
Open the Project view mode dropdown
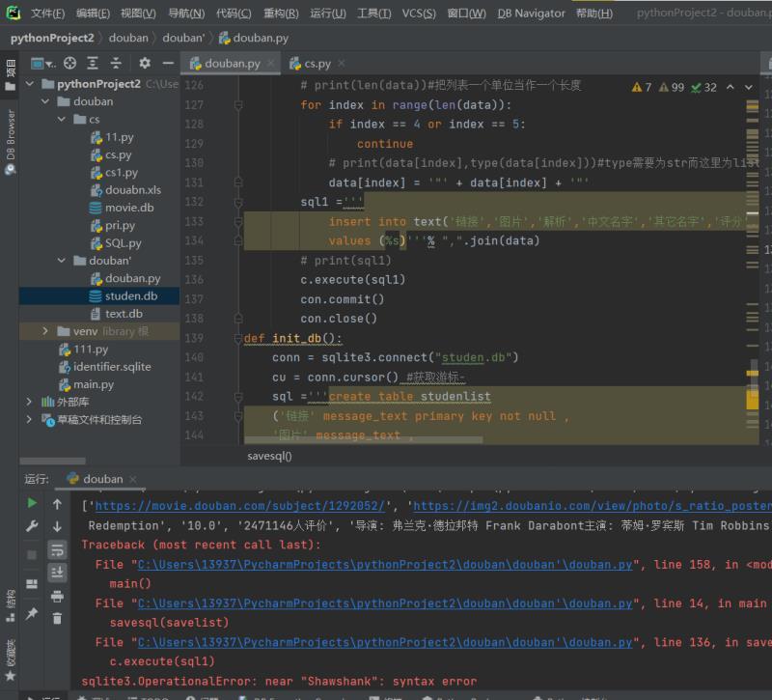point(43,63)
